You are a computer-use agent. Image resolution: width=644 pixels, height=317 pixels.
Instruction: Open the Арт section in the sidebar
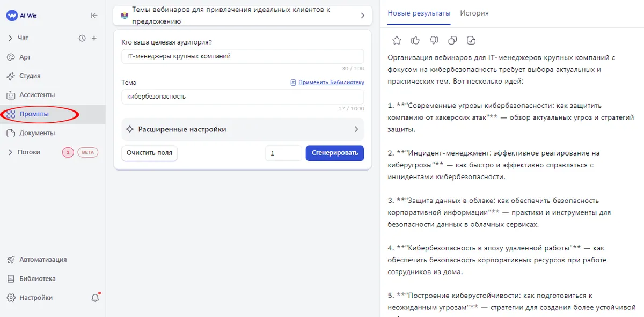[26, 57]
